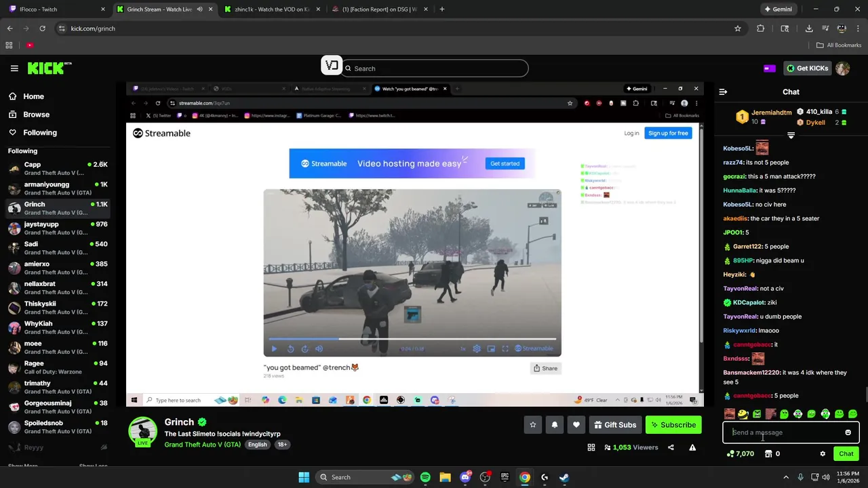This screenshot has width=868, height=488.
Task: Click the bee emote in quick emotes
Action: coord(743,414)
